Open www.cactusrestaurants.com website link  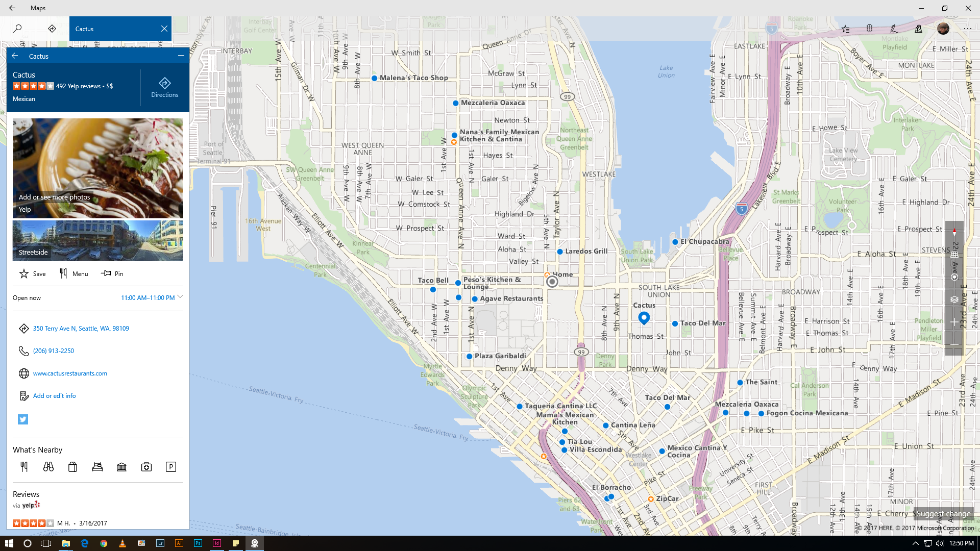click(x=70, y=373)
